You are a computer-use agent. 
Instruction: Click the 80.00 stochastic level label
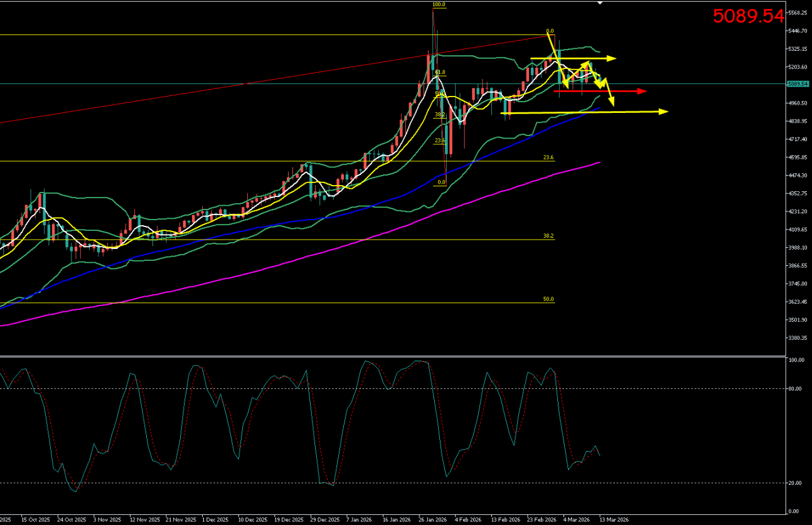796,389
